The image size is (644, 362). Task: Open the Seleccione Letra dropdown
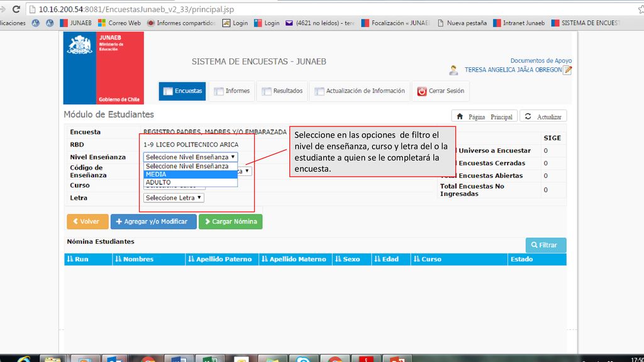[x=174, y=198]
